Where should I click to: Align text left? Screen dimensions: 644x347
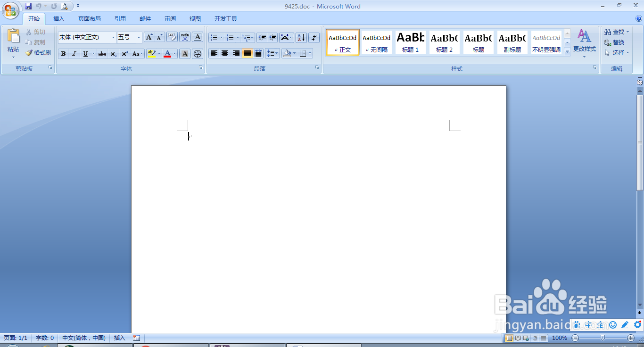click(214, 53)
